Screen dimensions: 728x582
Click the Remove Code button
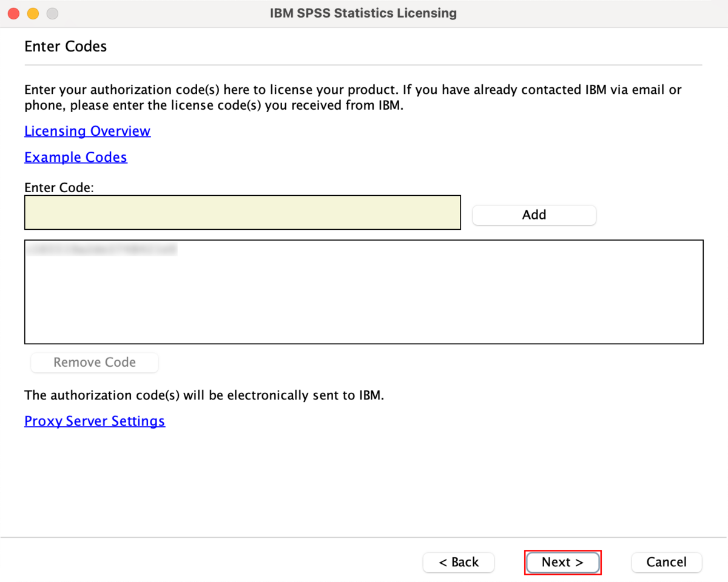pos(95,363)
